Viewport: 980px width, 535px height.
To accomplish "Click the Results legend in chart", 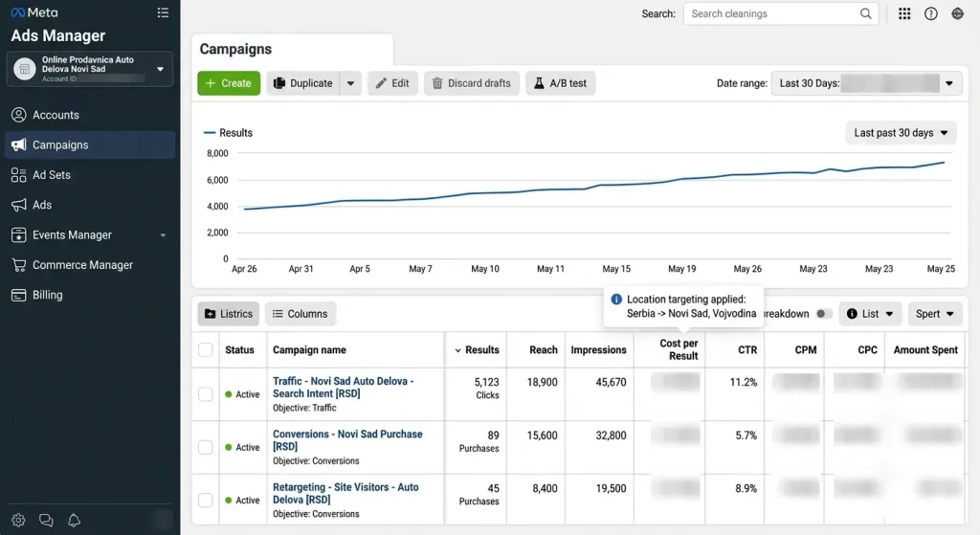I will pyautogui.click(x=229, y=132).
